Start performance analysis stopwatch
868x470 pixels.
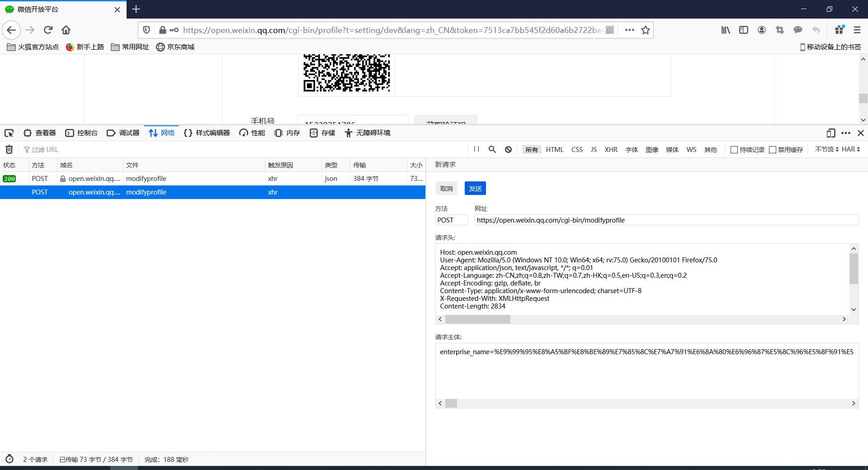click(x=9, y=459)
